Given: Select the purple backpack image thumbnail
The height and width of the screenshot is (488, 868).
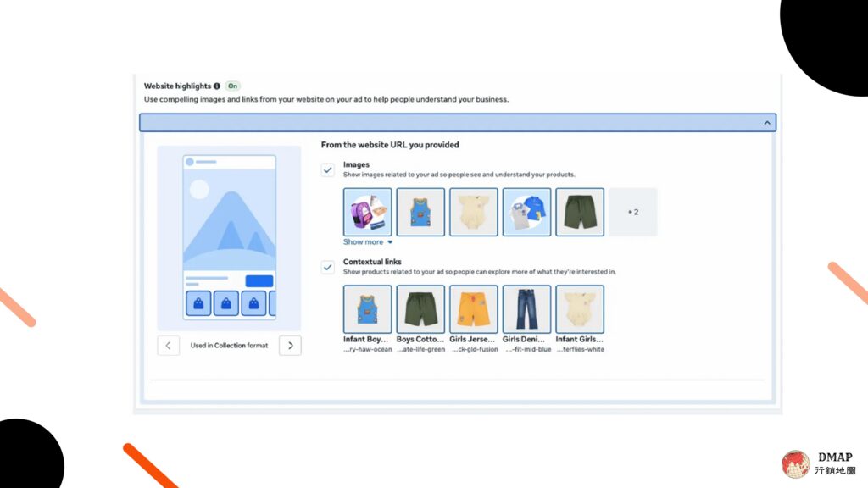Looking at the screenshot, I should tap(368, 212).
